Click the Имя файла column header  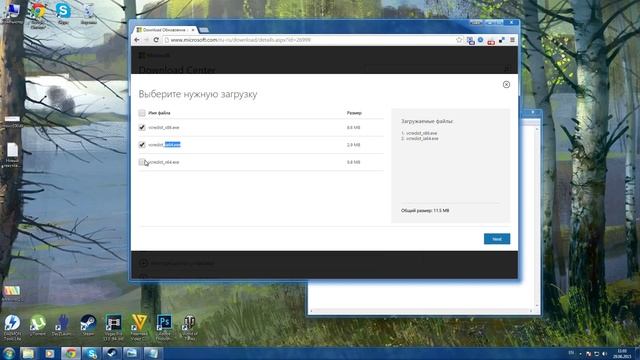pyautogui.click(x=159, y=113)
